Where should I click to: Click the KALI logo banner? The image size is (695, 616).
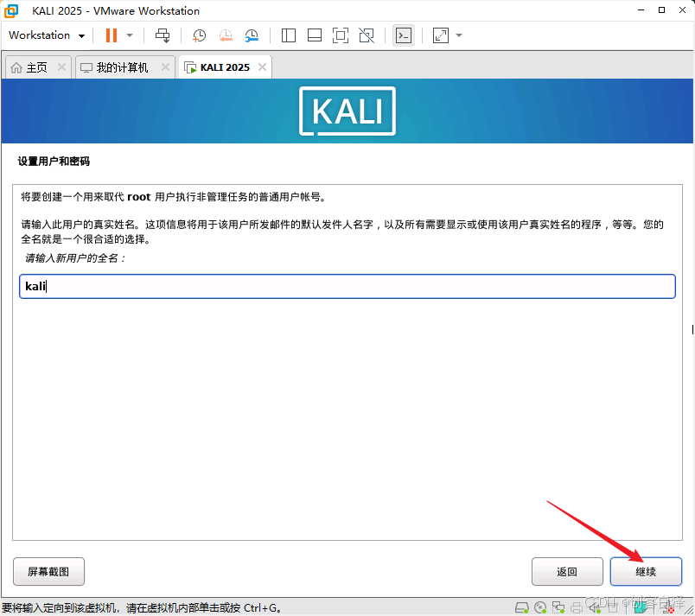click(347, 111)
